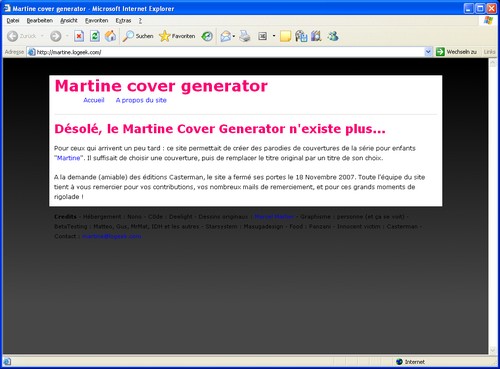Image resolution: width=500 pixels, height=369 pixels.
Task: Open the ? help menu
Action: pyautogui.click(x=140, y=21)
